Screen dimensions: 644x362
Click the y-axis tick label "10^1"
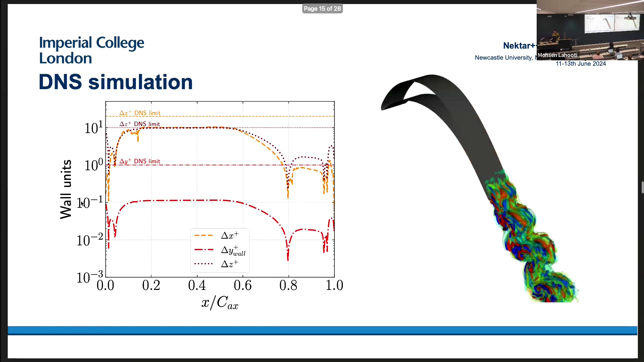click(x=94, y=128)
